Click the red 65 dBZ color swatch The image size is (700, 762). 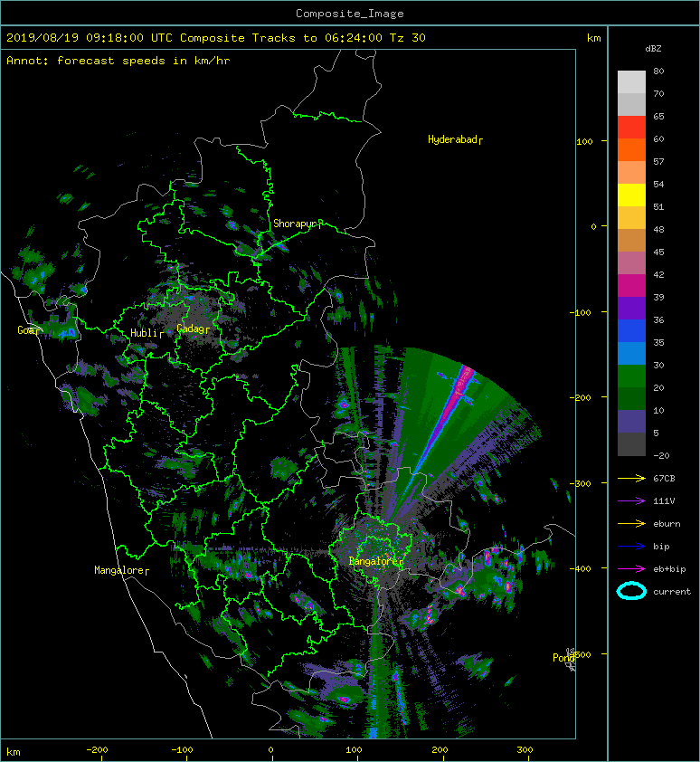(x=631, y=128)
